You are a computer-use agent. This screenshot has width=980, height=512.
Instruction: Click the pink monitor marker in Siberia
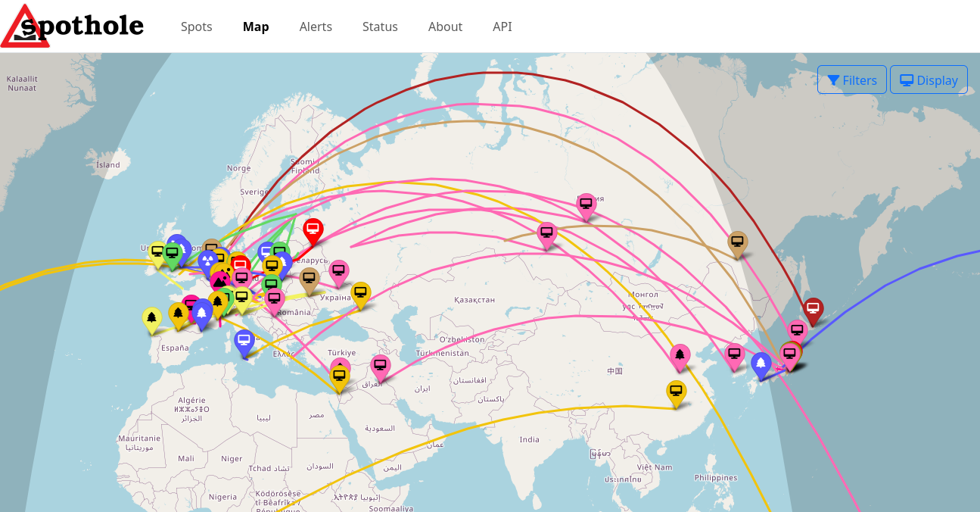click(587, 201)
